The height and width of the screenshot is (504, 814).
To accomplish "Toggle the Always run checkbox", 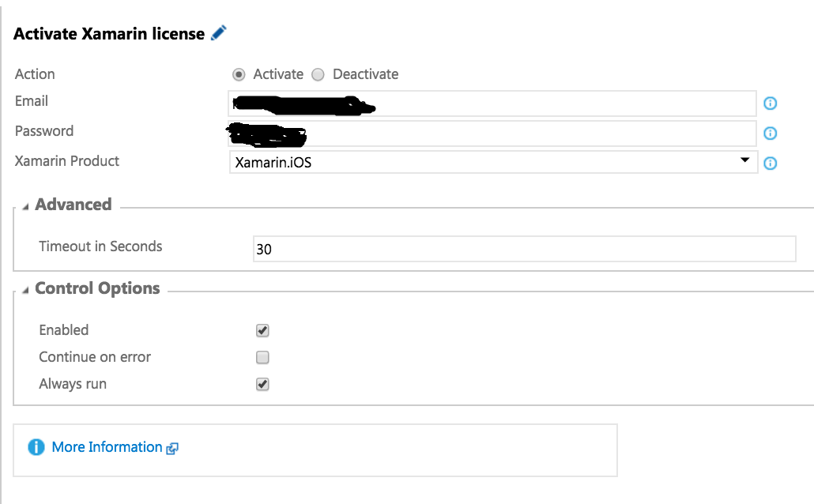I will click(x=262, y=384).
